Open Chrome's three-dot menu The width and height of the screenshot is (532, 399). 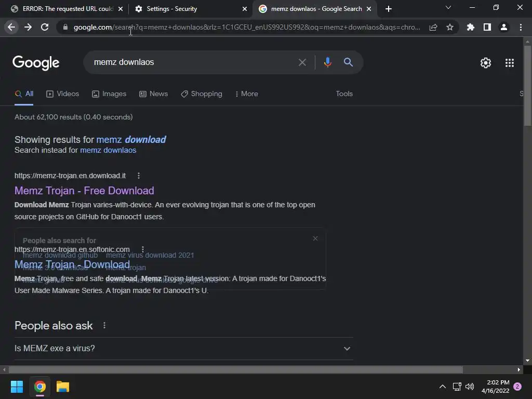(x=521, y=27)
